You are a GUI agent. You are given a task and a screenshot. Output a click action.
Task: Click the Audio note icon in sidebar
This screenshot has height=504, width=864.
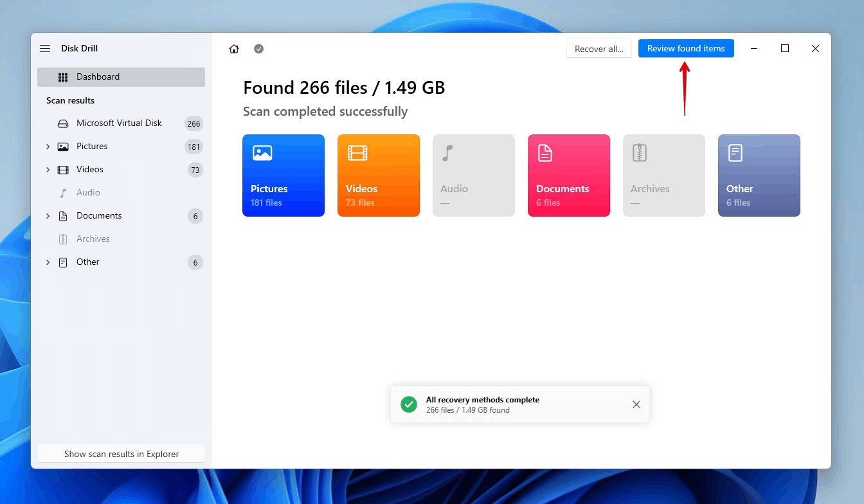tap(63, 193)
